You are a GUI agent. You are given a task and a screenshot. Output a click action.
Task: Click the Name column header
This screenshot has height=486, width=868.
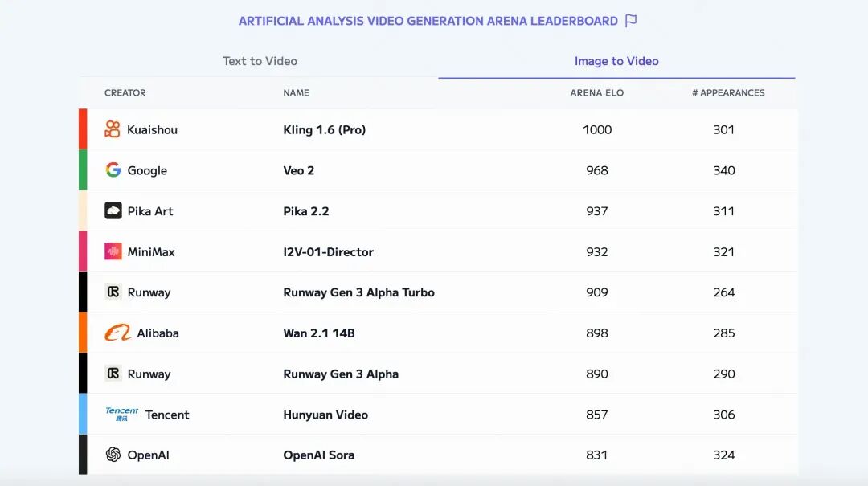(296, 92)
